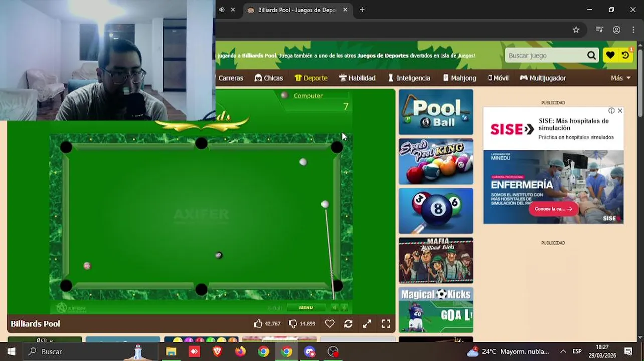The image size is (644, 361).
Task: Open the red AnyDesk icon in the taskbar
Action: click(194, 351)
